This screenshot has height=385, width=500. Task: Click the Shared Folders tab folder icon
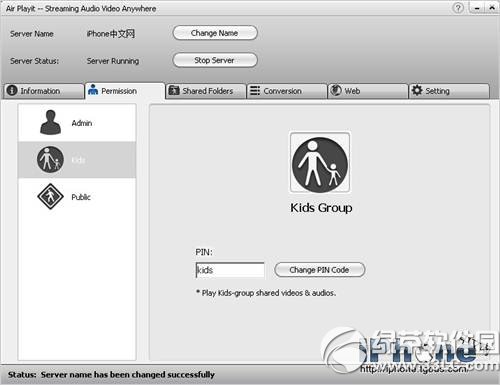point(174,90)
